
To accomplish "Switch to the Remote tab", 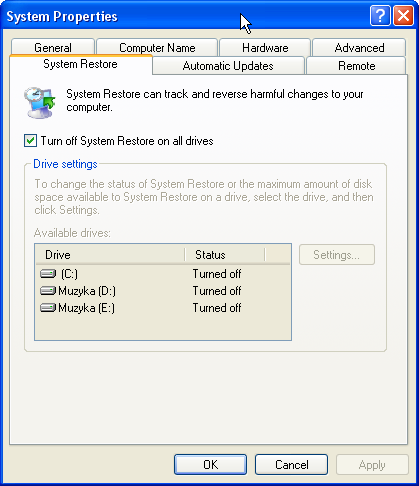I will pyautogui.click(x=356, y=66).
